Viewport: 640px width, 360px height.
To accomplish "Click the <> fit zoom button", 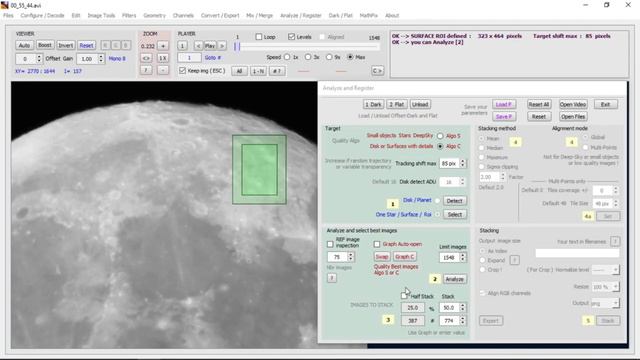I will 146,58.
